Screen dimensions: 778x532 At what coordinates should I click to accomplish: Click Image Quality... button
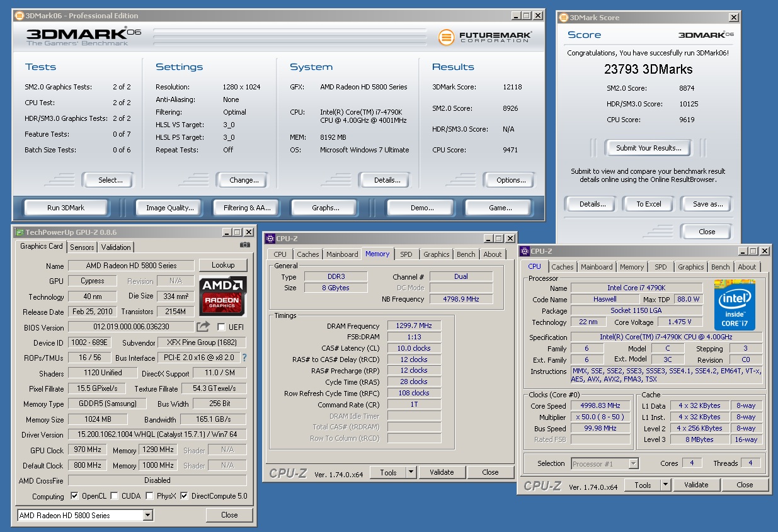pyautogui.click(x=169, y=208)
